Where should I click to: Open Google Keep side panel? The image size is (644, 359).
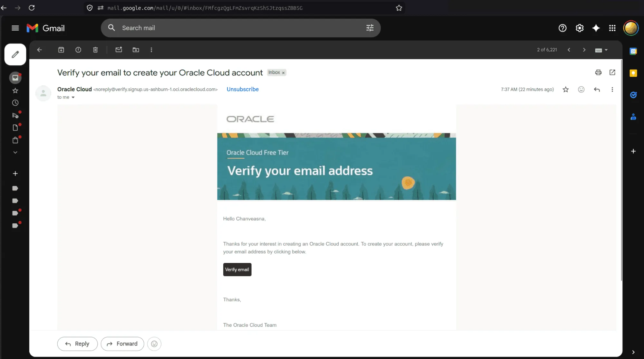pyautogui.click(x=633, y=73)
